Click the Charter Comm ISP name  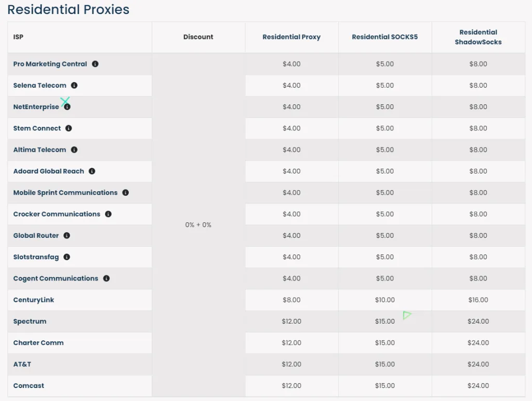coord(38,343)
